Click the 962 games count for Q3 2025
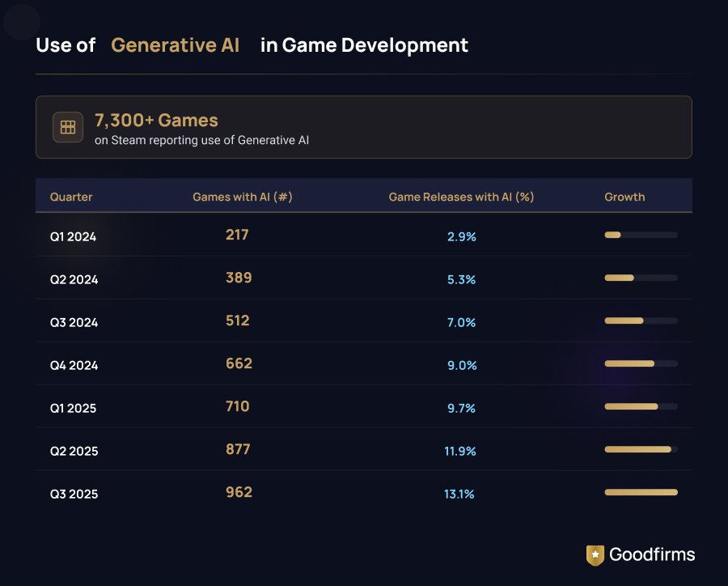728x586 pixels. [x=239, y=491]
